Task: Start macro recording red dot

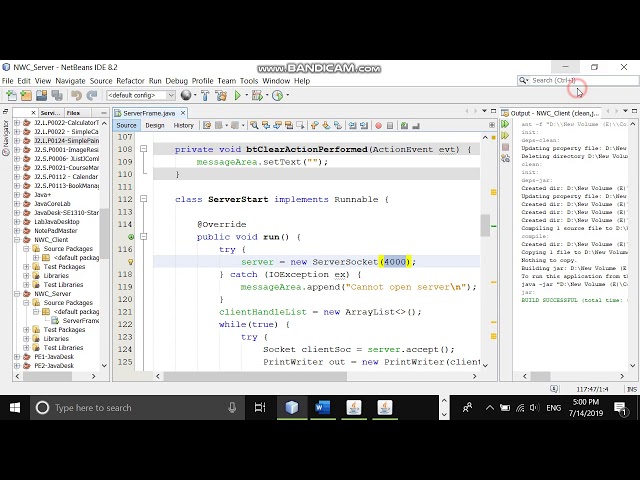Action: (x=378, y=125)
